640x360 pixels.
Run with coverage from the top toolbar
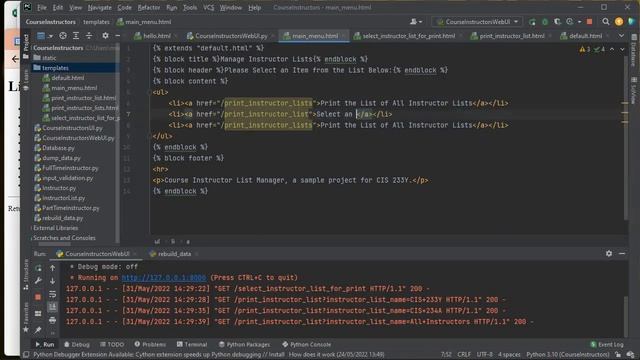[557, 22]
